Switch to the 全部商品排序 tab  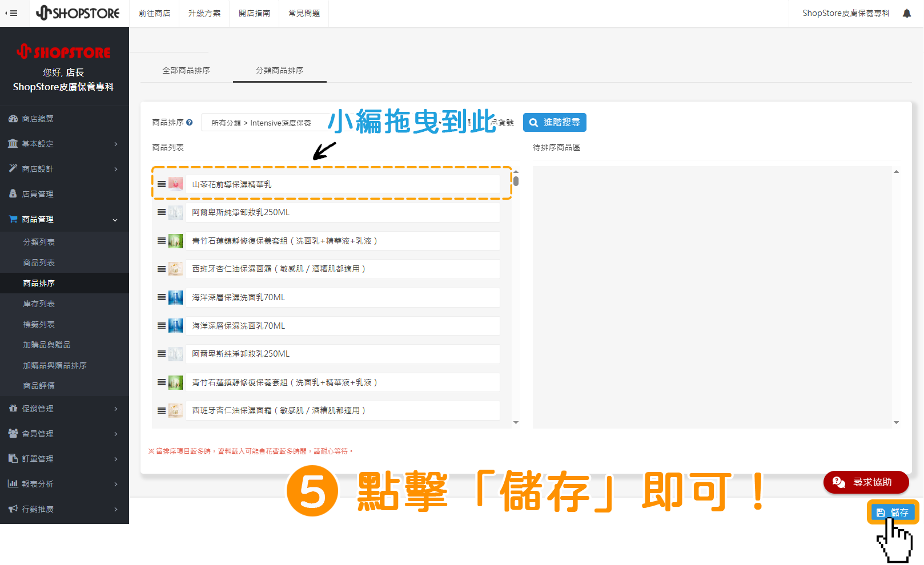click(x=186, y=70)
